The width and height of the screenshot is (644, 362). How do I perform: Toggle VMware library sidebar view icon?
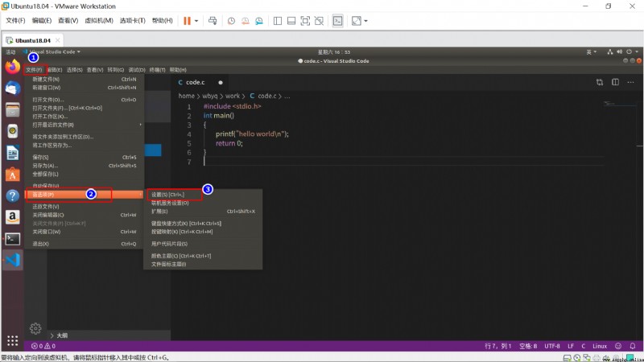278,21
